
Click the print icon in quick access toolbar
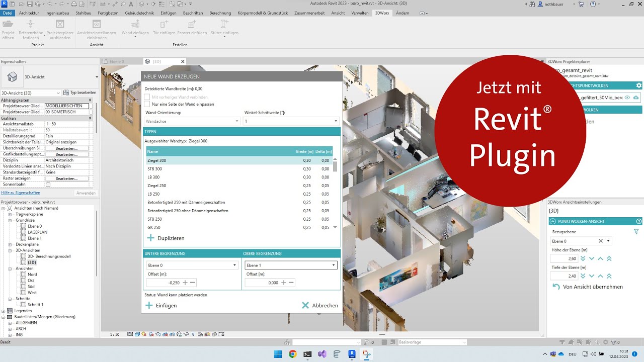[74, 4]
